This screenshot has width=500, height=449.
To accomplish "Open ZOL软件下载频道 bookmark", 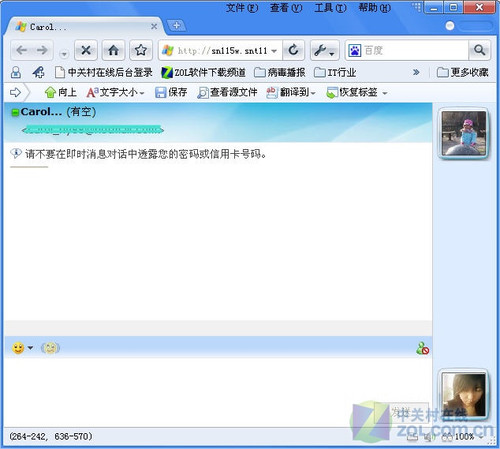I will pos(203,72).
